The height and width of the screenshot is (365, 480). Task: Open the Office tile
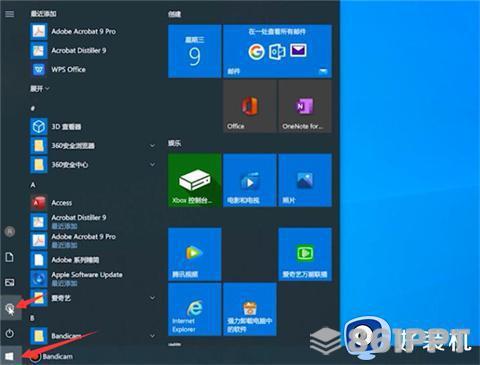[250, 106]
